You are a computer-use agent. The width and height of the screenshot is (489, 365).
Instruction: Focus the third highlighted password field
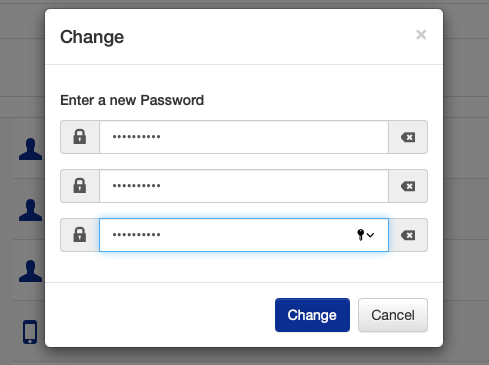[244, 235]
